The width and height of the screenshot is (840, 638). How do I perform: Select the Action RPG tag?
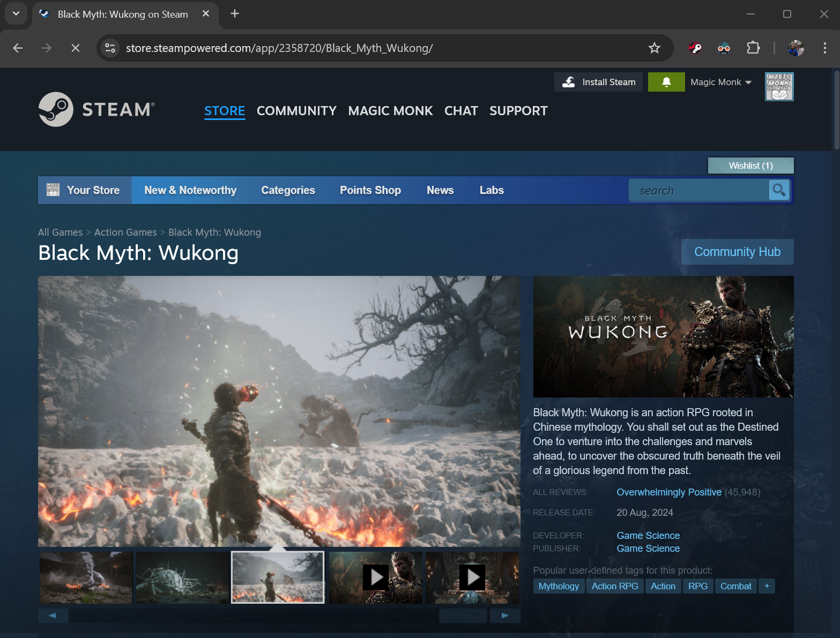(615, 586)
